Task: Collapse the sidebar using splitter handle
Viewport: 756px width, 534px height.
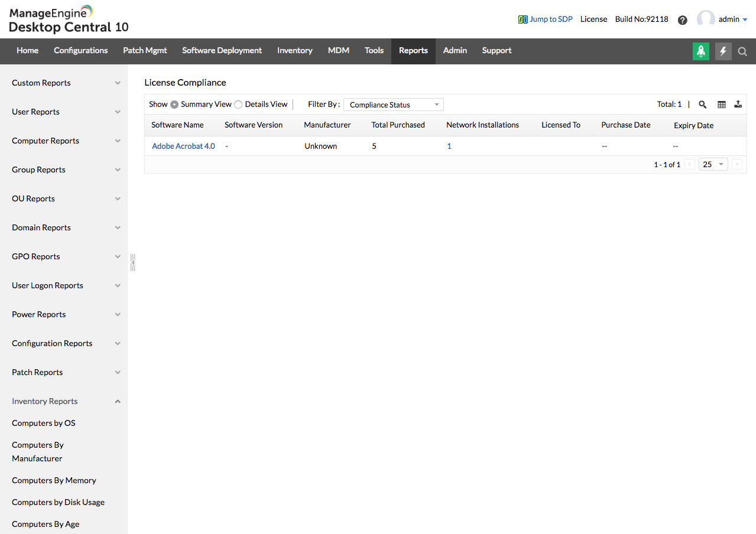Action: coord(133,262)
